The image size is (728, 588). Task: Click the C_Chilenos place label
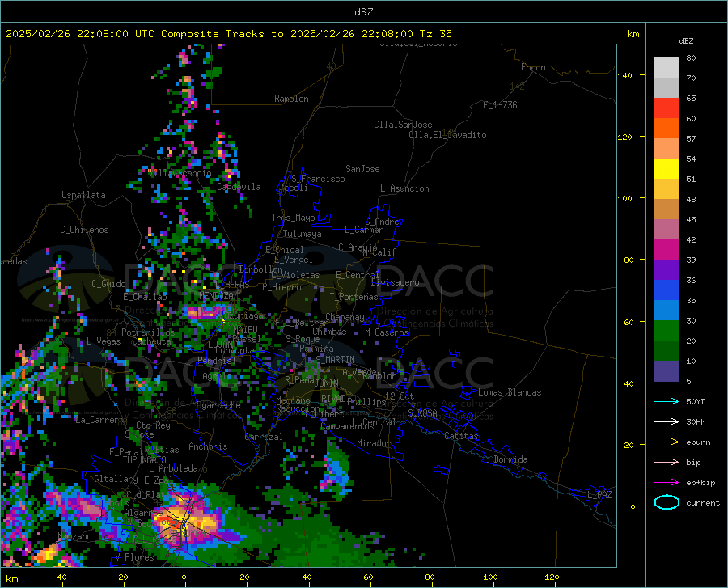tap(84, 230)
